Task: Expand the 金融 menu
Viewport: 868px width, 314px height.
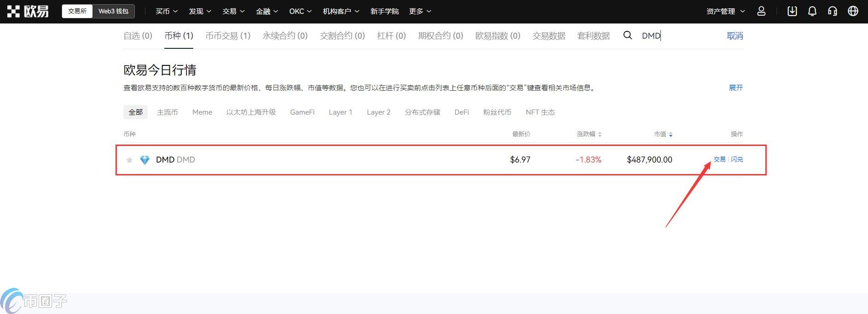Action: (267, 11)
